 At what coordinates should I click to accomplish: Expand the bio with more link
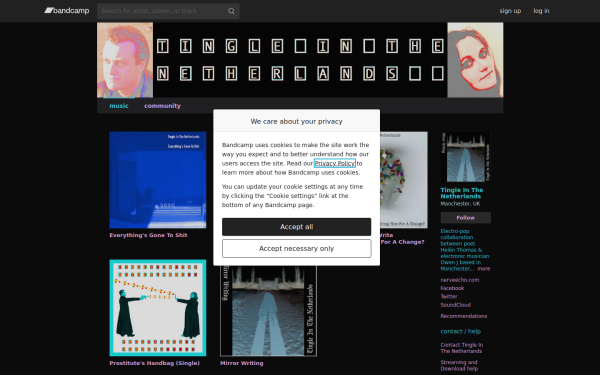[x=484, y=269]
